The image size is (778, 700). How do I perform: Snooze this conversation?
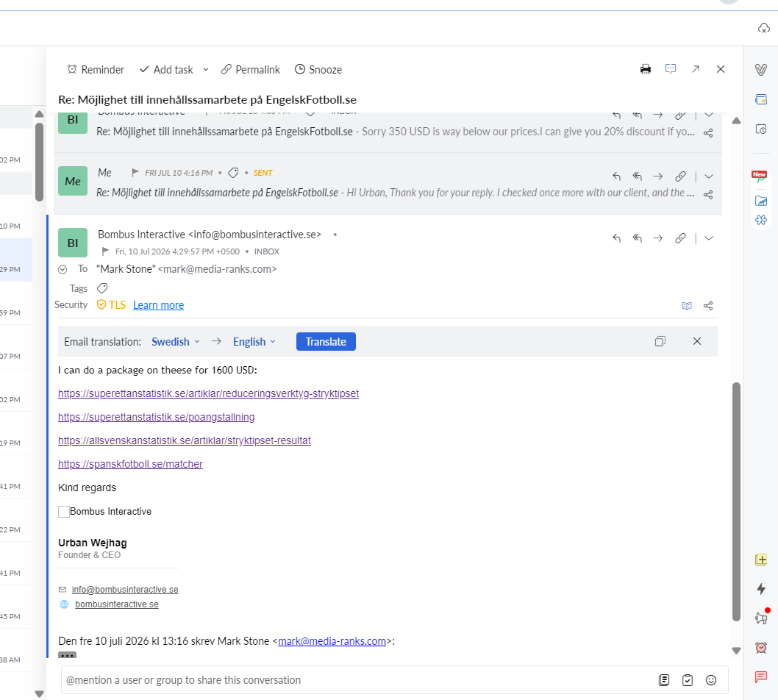[318, 69]
